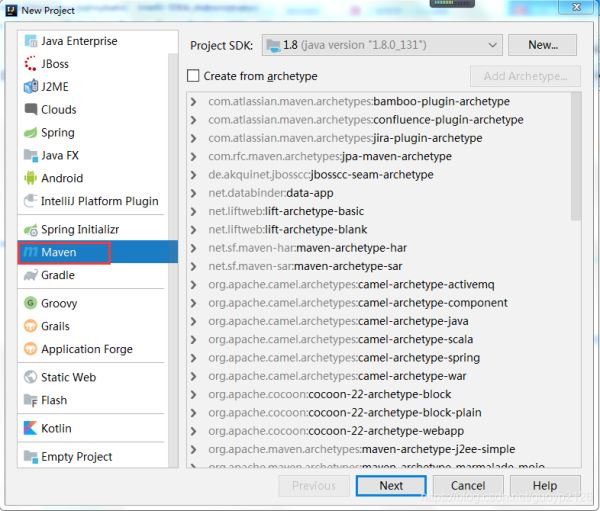Select camel-archetype-java row
The image size is (600, 511).
(379, 321)
